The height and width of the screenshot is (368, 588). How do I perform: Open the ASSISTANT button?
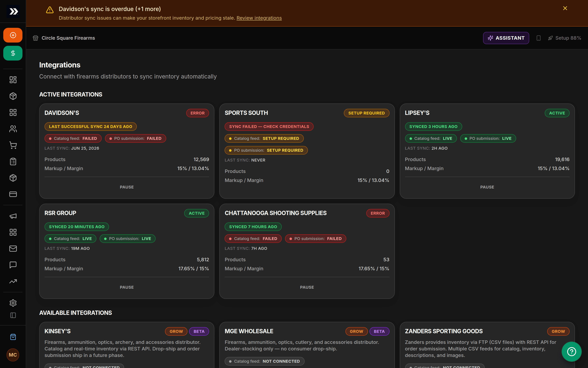pos(506,38)
